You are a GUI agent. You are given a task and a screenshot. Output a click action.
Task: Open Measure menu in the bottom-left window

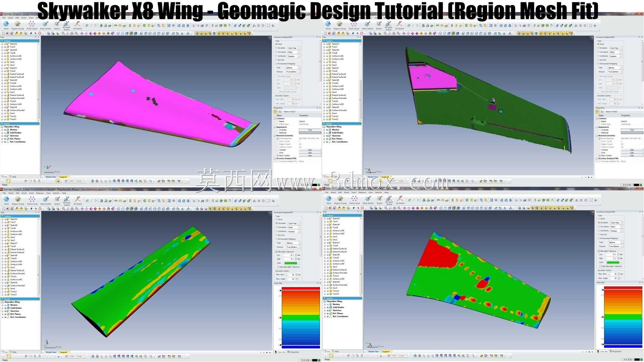click(x=40, y=193)
